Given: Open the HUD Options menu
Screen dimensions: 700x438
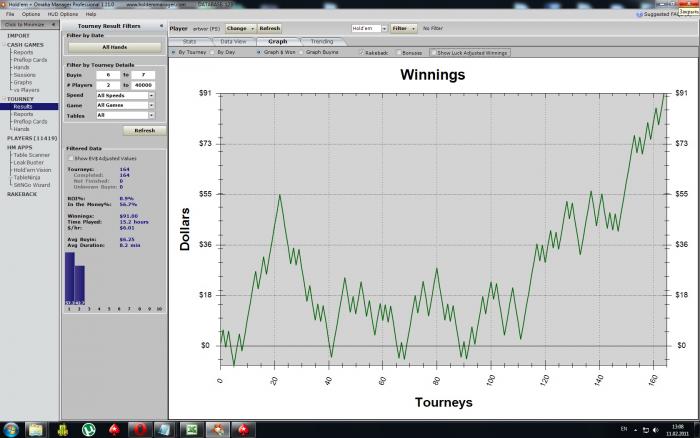Looking at the screenshot, I should [62, 14].
